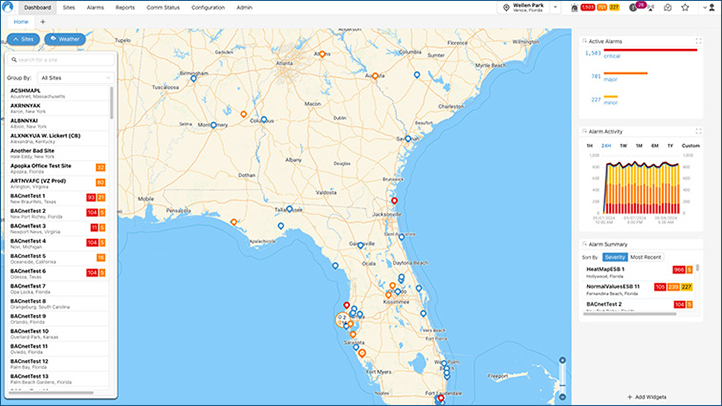Click the blue site marker at Birmingham
The height and width of the screenshot is (406, 722).
(x=193, y=79)
